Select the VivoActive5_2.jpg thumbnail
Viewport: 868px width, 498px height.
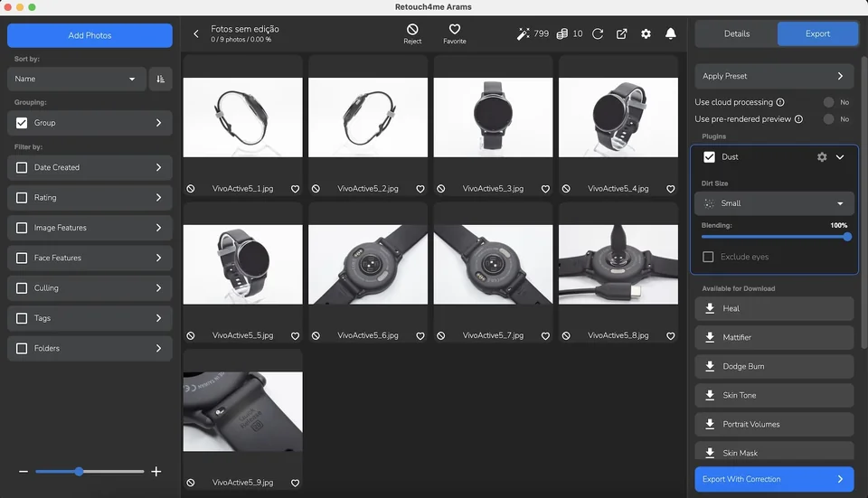[x=368, y=117]
